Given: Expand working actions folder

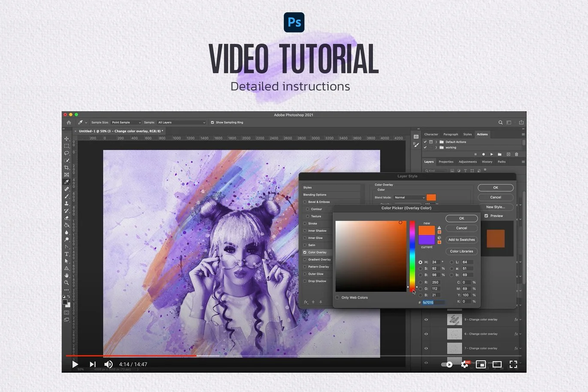Looking at the screenshot, I should point(436,147).
